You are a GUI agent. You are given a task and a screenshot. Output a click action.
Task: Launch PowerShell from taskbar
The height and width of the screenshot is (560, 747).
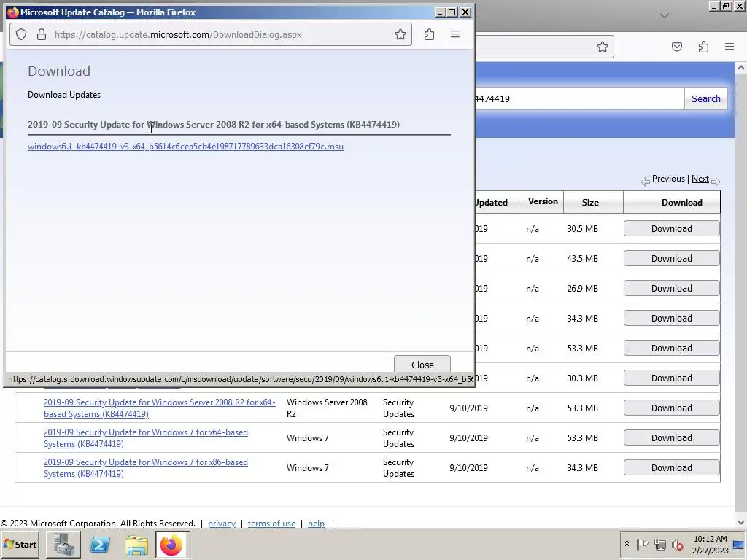click(100, 545)
